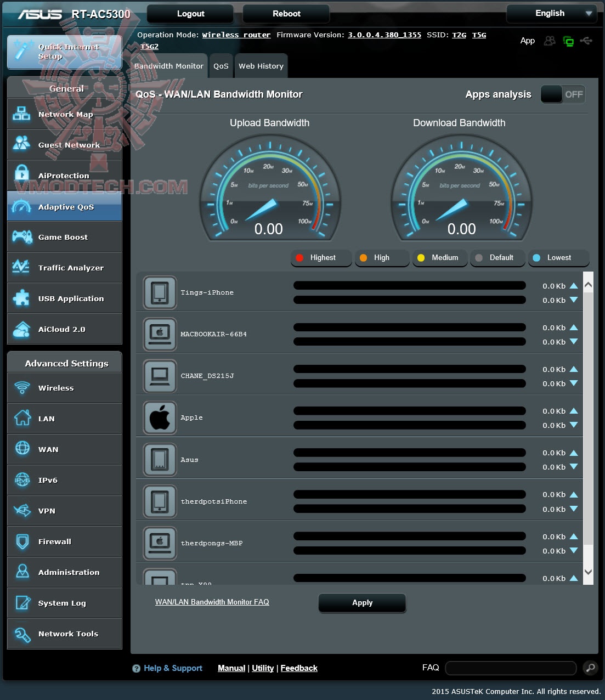Click firmware version 3.0.0.4.380_1355 link
The image size is (605, 700).
click(385, 35)
